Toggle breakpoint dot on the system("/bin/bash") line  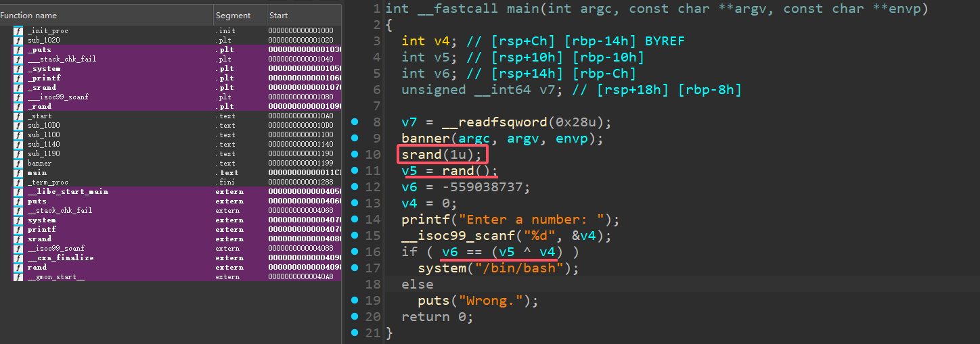tap(355, 268)
